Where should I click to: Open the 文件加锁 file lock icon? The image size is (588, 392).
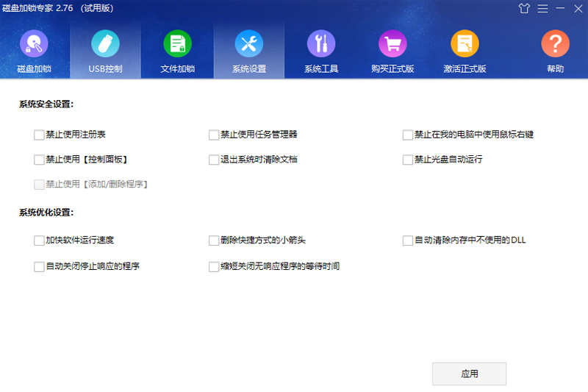tap(177, 44)
